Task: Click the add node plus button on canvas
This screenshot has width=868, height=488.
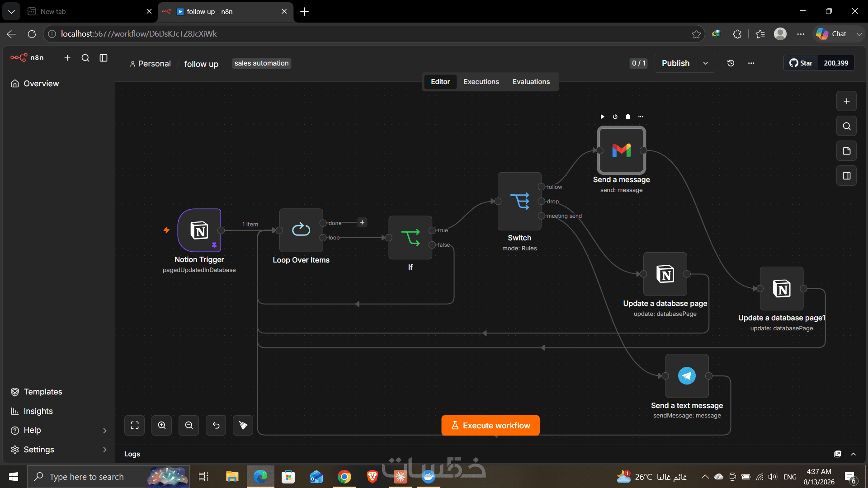Action: pyautogui.click(x=847, y=101)
